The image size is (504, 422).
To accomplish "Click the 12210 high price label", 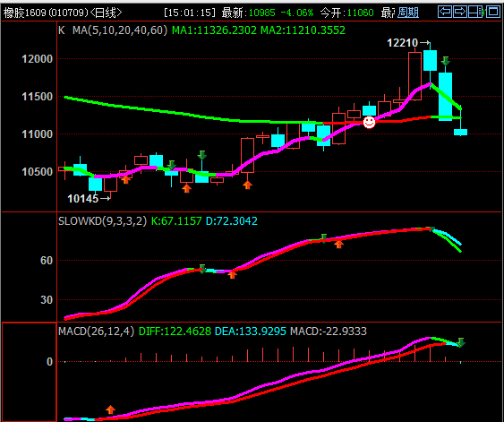I will 402,42.
